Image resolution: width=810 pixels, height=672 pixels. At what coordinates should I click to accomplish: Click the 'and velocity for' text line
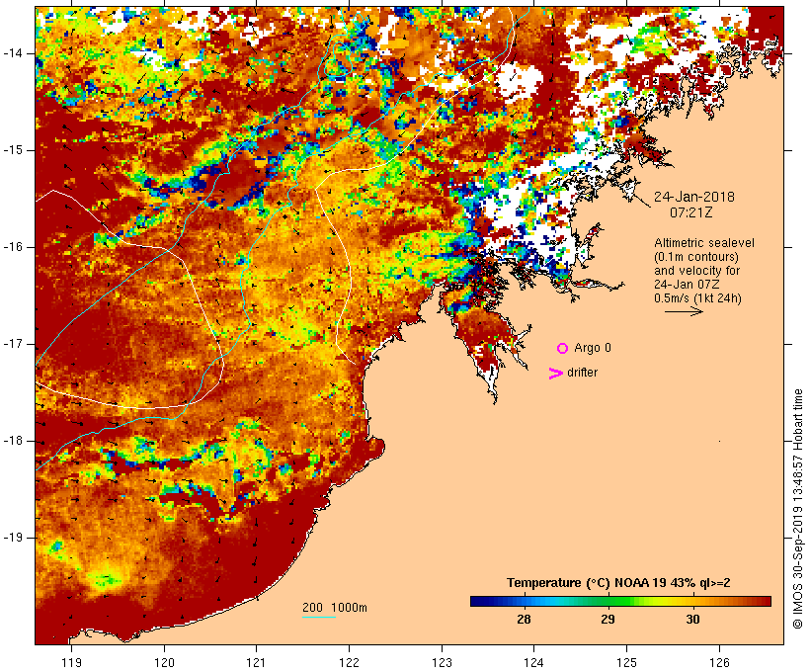[x=696, y=271]
